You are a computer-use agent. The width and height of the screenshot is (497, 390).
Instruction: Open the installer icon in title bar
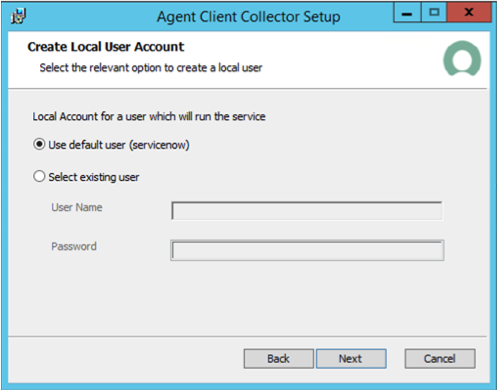(x=18, y=17)
